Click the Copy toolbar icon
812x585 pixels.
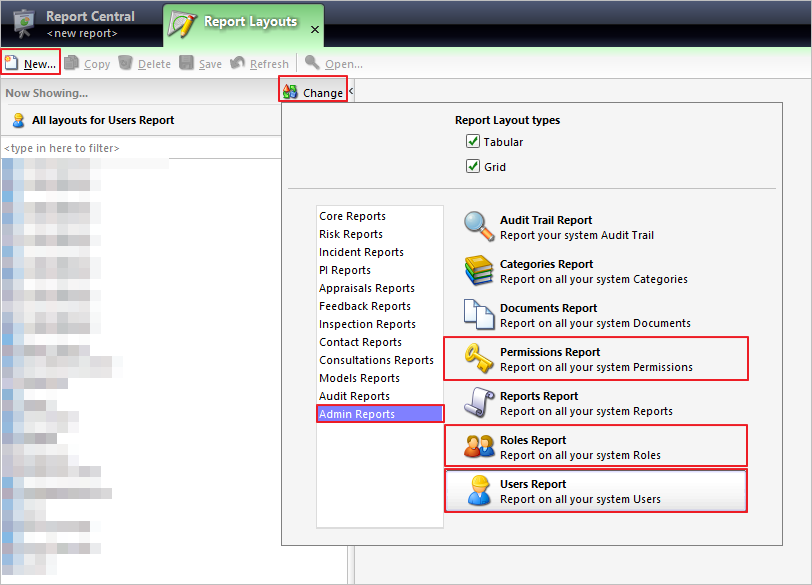click(x=71, y=63)
